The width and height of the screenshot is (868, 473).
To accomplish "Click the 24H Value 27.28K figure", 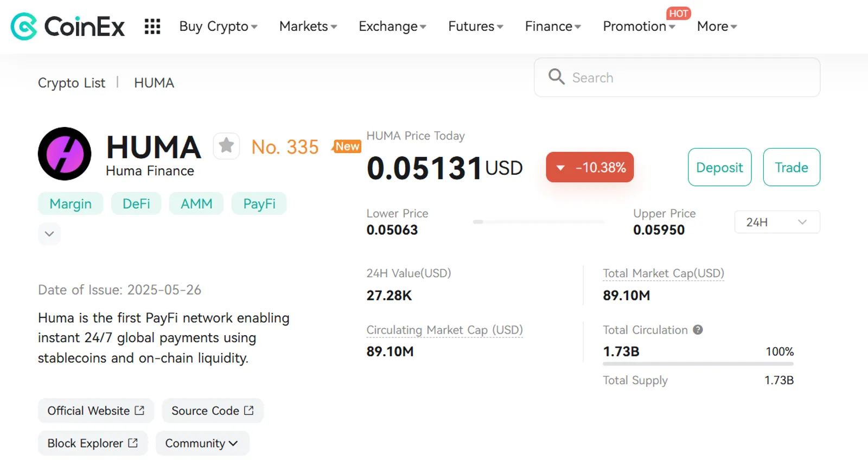I will (x=389, y=296).
